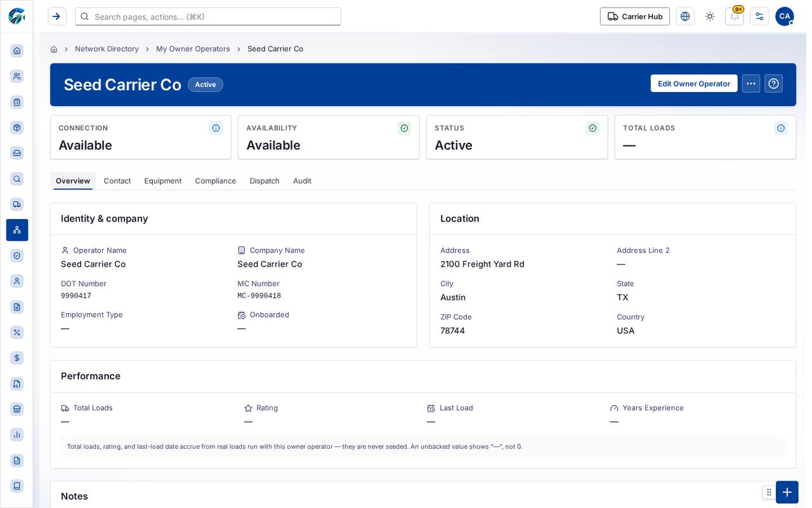Click the Edit Owner Operator button
This screenshot has height=508, width=812.
click(x=694, y=84)
